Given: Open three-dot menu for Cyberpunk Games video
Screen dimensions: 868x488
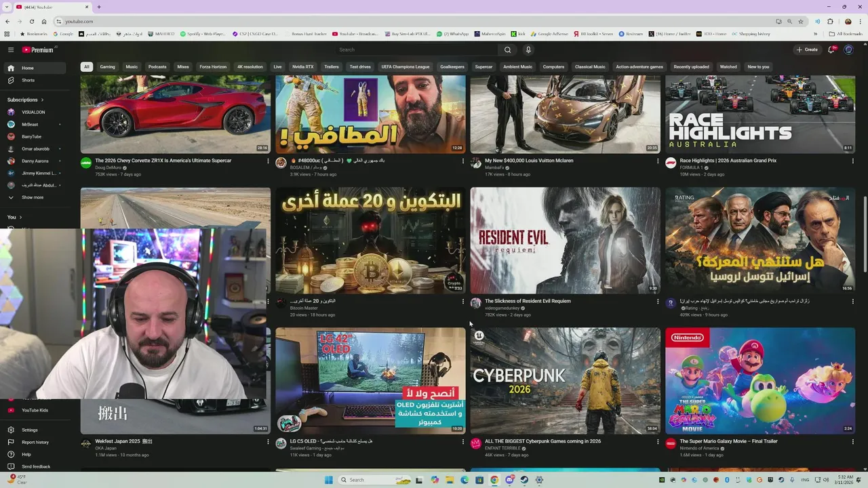Looking at the screenshot, I should coord(657,442).
